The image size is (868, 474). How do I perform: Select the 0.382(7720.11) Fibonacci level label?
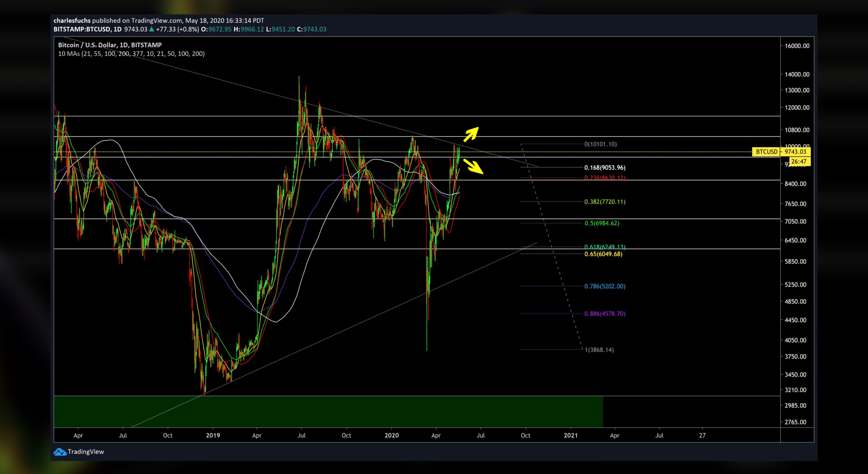point(604,202)
